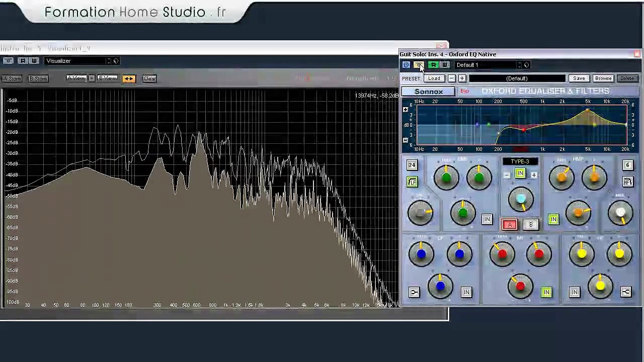Image resolution: width=644 pixels, height=362 pixels.
Task: Select the B setting button
Action: click(531, 225)
